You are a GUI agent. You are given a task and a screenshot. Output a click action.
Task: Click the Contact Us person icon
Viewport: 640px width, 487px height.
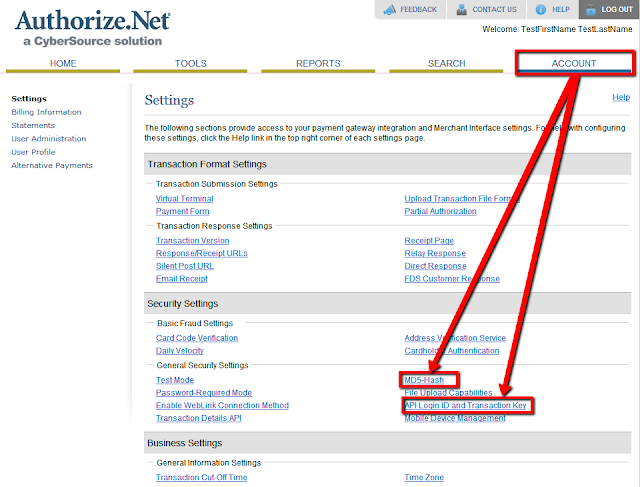(x=462, y=9)
